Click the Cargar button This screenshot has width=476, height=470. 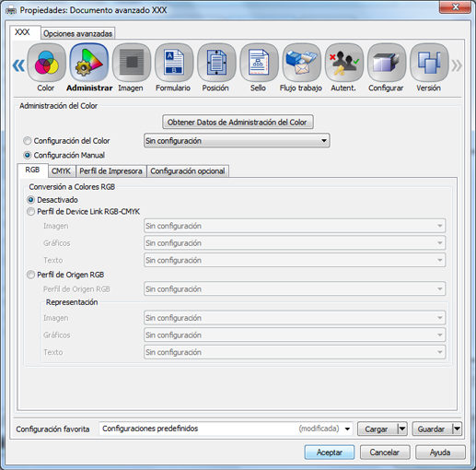point(377,429)
